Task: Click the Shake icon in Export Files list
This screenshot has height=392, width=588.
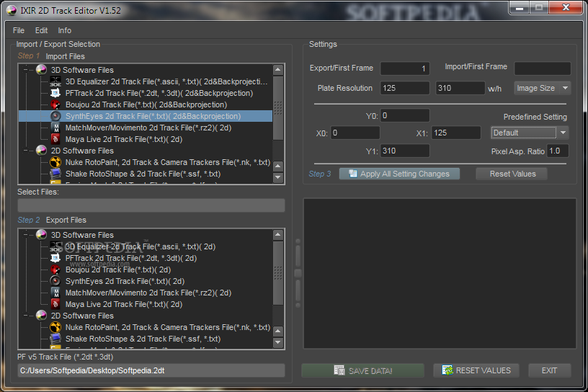Action: 55,339
